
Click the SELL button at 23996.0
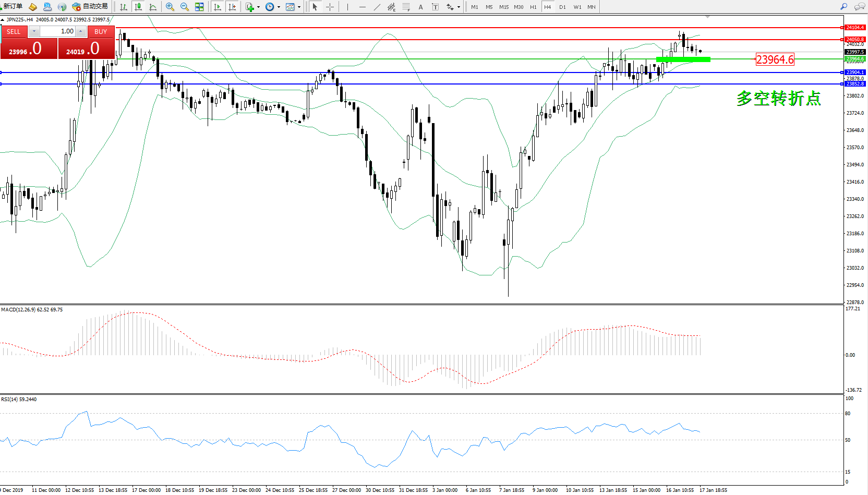click(29, 49)
